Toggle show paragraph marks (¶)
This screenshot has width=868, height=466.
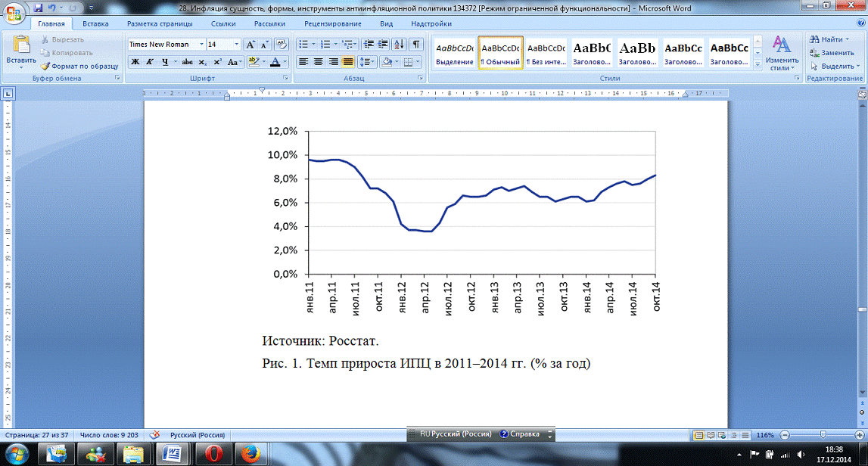coord(416,45)
